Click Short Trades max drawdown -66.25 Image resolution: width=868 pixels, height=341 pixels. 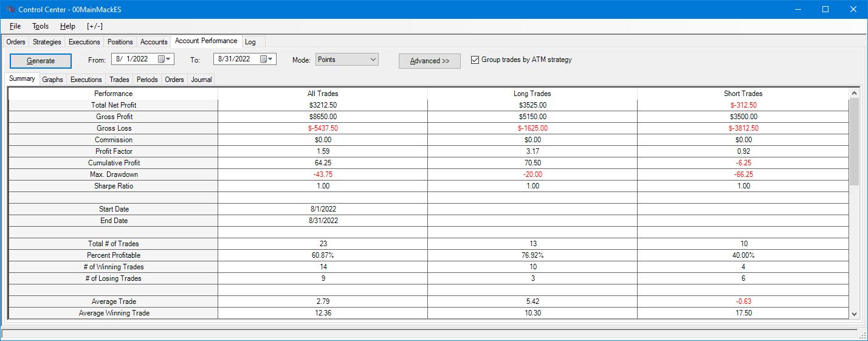(x=743, y=174)
